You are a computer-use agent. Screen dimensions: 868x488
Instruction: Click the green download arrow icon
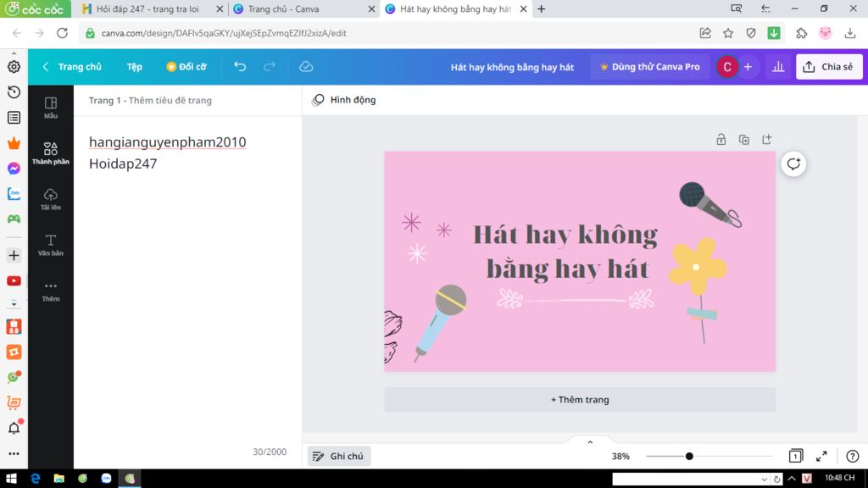pyautogui.click(x=774, y=33)
